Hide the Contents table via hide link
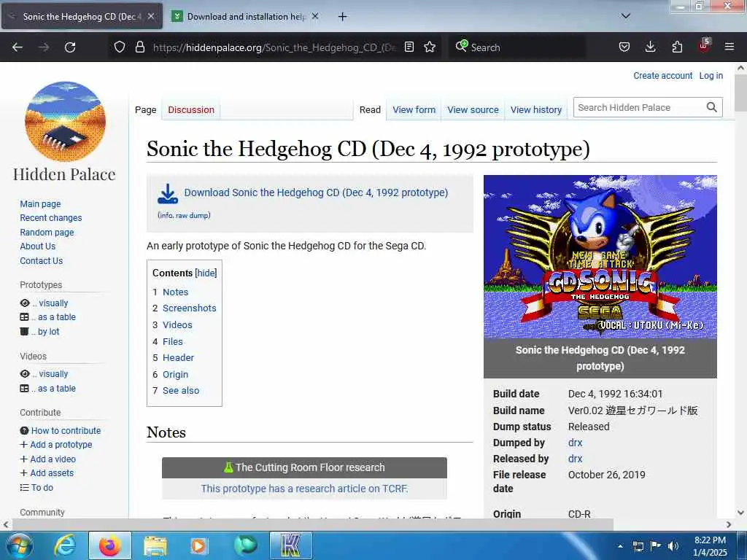 [x=206, y=273]
